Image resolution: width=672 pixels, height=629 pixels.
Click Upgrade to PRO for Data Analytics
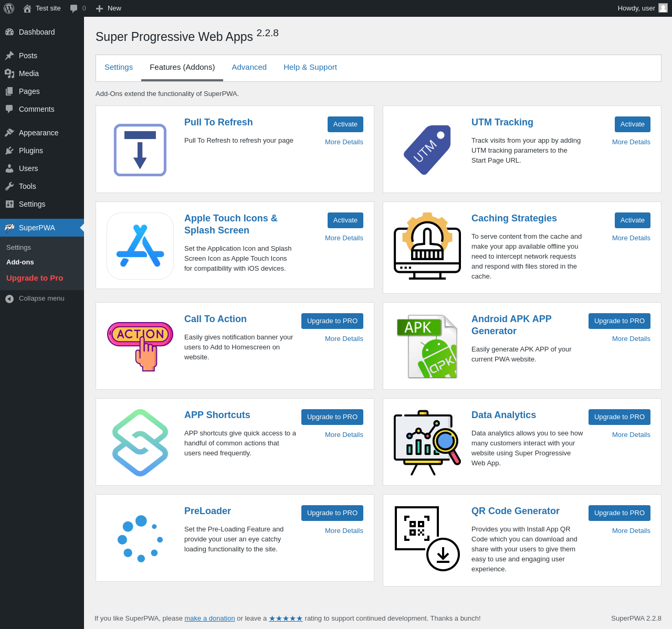click(x=619, y=417)
